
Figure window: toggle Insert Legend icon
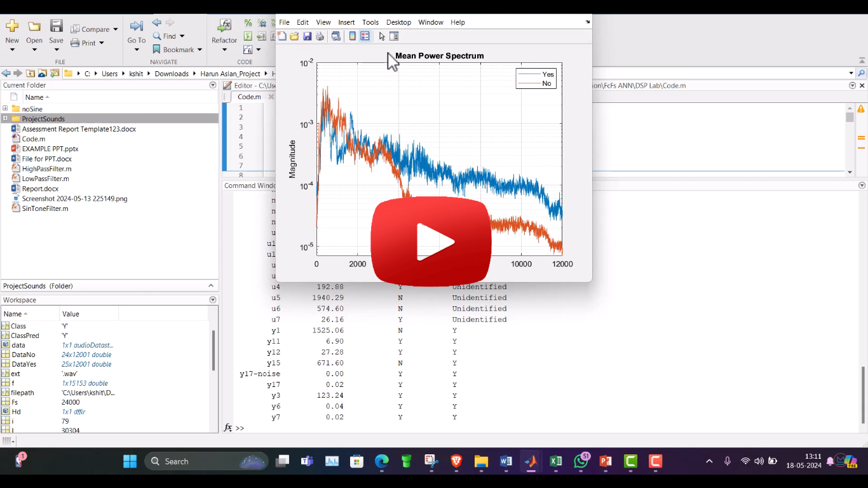pos(365,36)
